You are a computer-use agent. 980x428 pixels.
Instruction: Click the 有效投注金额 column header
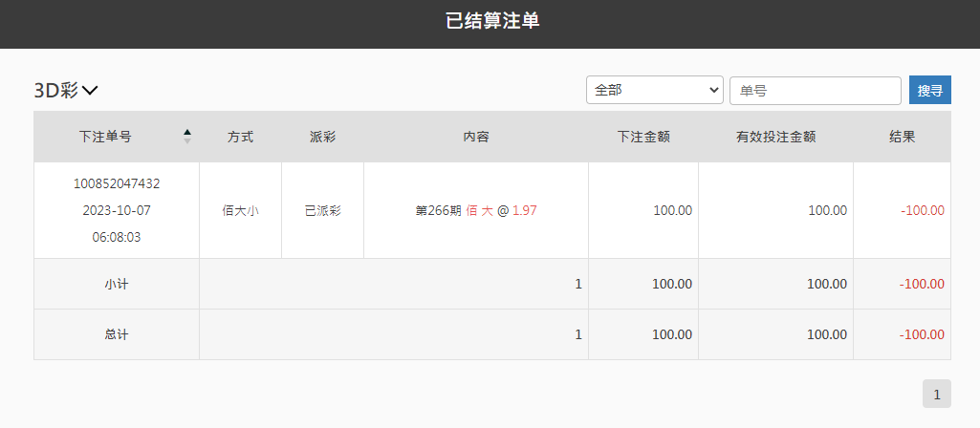[775, 137]
